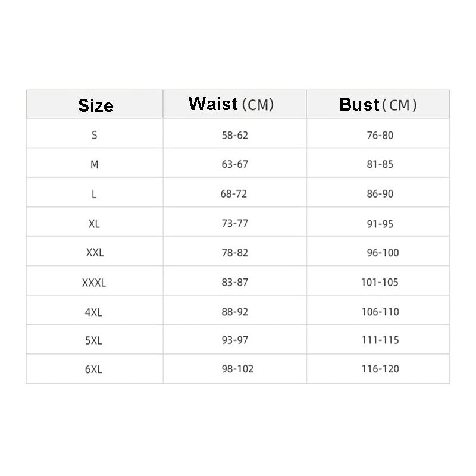Select the 4XL size cell
476x476 pixels.
tap(94, 312)
